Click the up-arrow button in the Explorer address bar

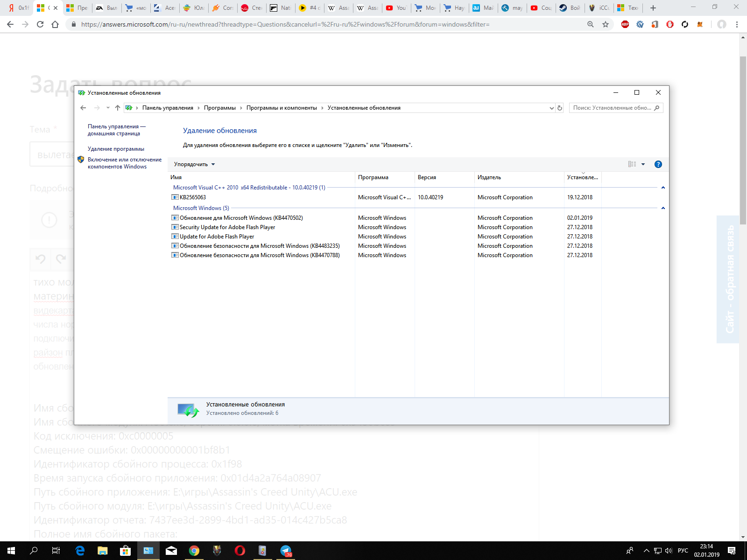118,108
